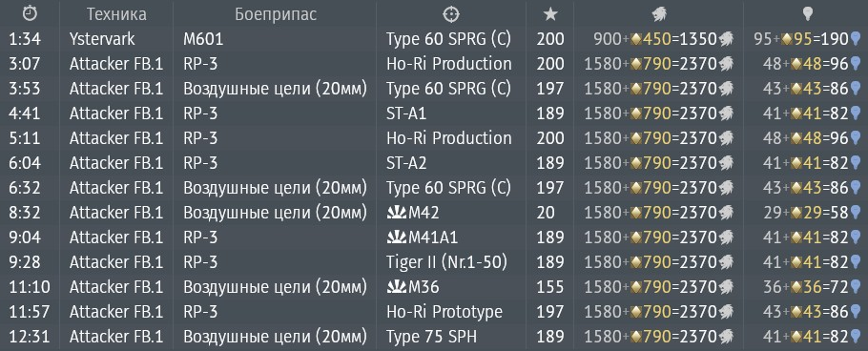
Task: Click the 8:32 timestamp entry
Action: tap(25, 213)
